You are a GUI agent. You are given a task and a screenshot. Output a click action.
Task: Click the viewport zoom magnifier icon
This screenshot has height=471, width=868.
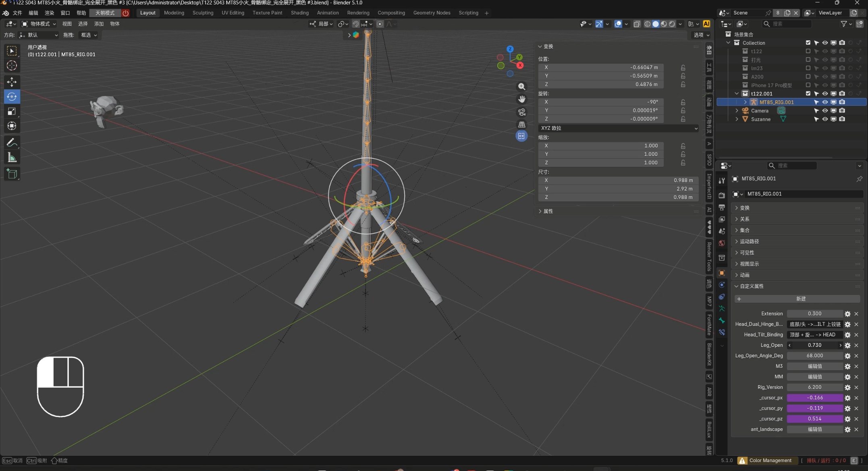(x=521, y=87)
